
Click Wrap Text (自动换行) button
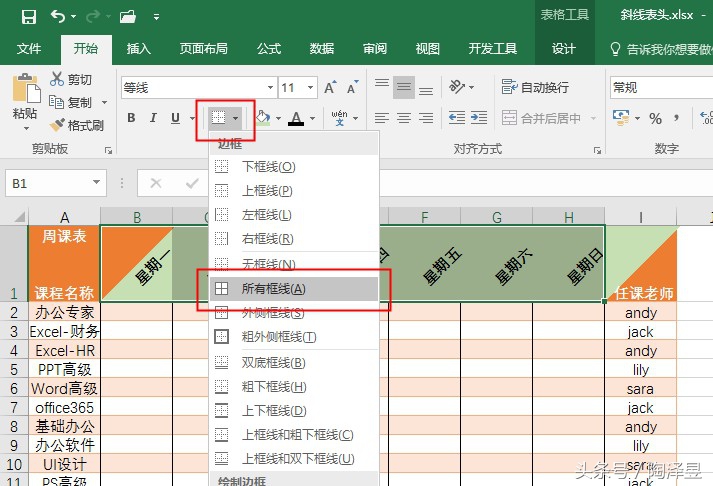click(535, 87)
